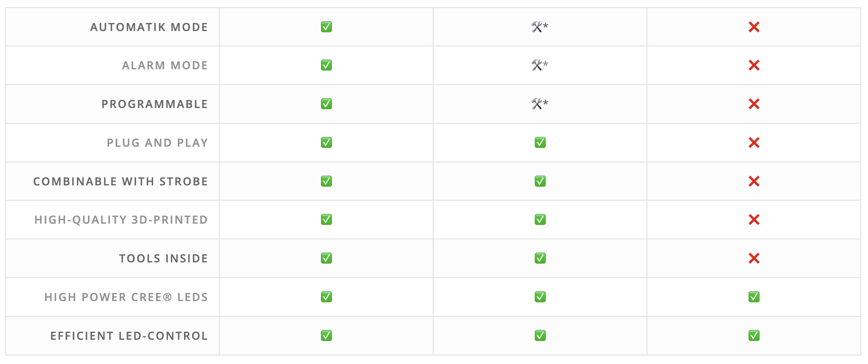Screen dimensions: 868x364
Task: Click the red cross in Alarm Mode row
Action: click(754, 65)
